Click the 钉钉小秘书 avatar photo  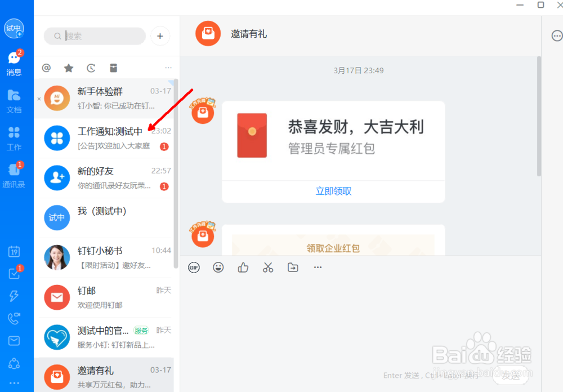pos(57,257)
